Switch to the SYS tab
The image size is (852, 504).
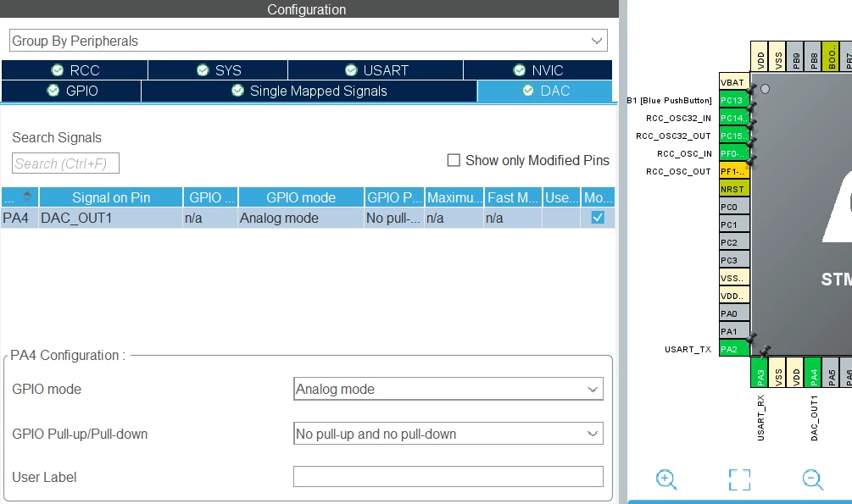click(218, 70)
